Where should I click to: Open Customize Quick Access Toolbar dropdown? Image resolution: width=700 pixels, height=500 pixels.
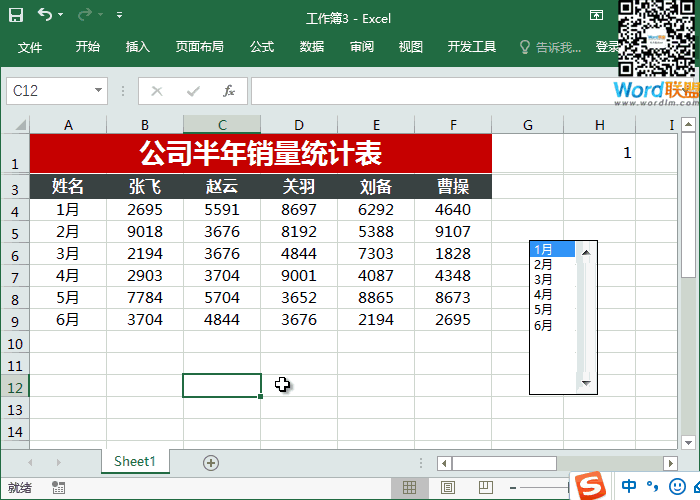(119, 15)
